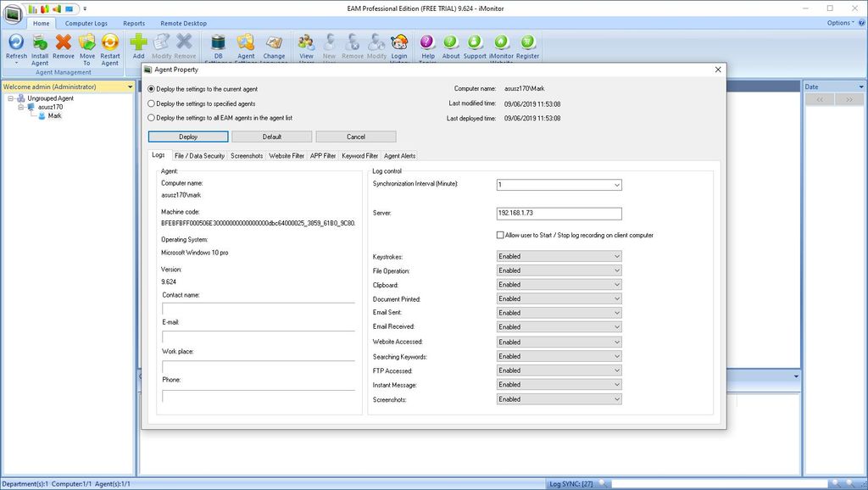Select 'Deploy the settings to specified agents' radio
The image size is (868, 490).
click(x=152, y=103)
